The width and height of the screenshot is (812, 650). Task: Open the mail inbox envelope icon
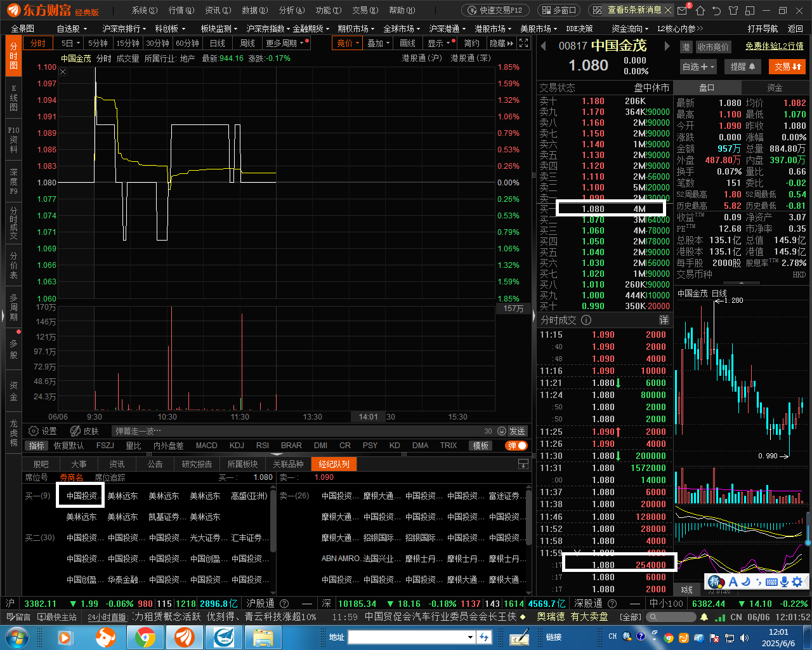(683, 10)
